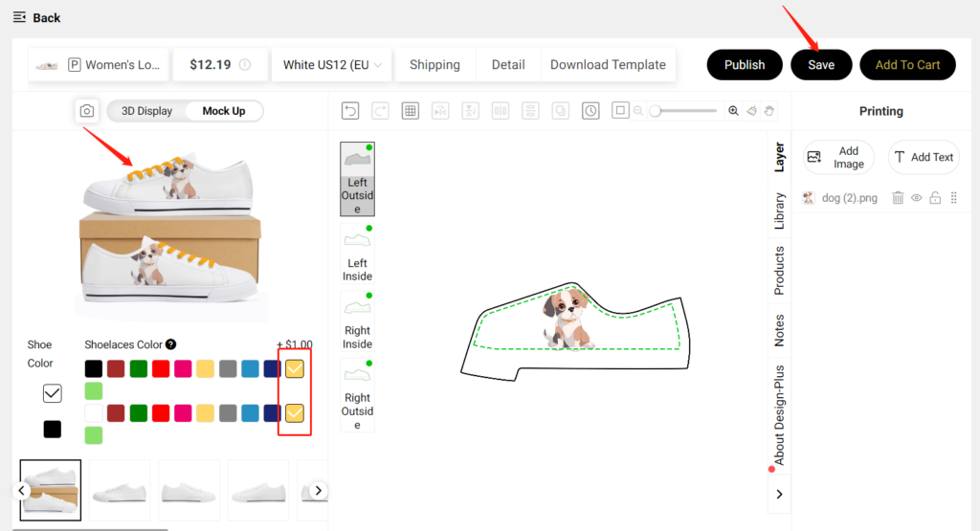Image resolution: width=980 pixels, height=531 pixels.
Task: Select the dog image on the shoe canvas
Action: (568, 318)
